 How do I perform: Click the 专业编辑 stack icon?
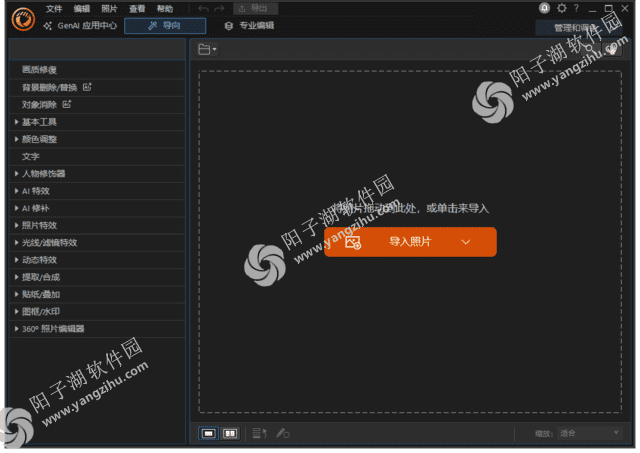coord(229,26)
